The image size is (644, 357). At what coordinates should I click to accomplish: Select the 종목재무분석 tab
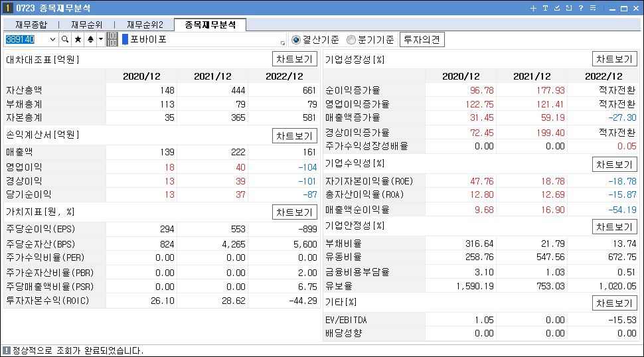click(210, 25)
